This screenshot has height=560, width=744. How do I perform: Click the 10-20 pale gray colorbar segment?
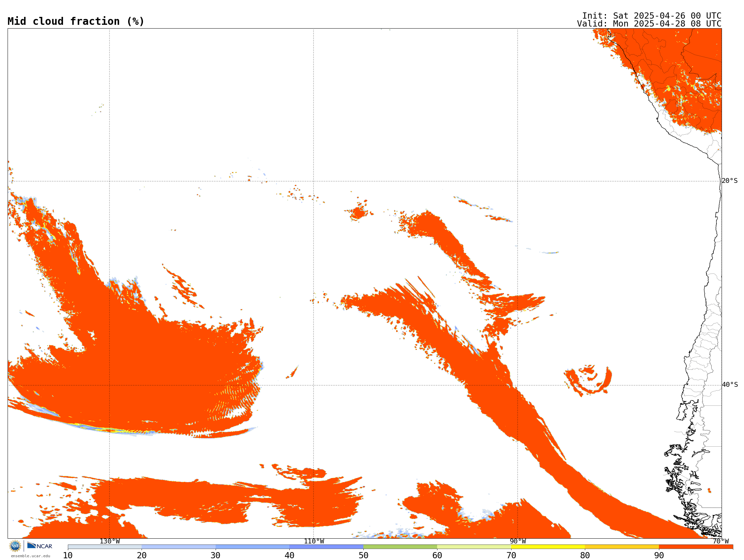tap(105, 547)
